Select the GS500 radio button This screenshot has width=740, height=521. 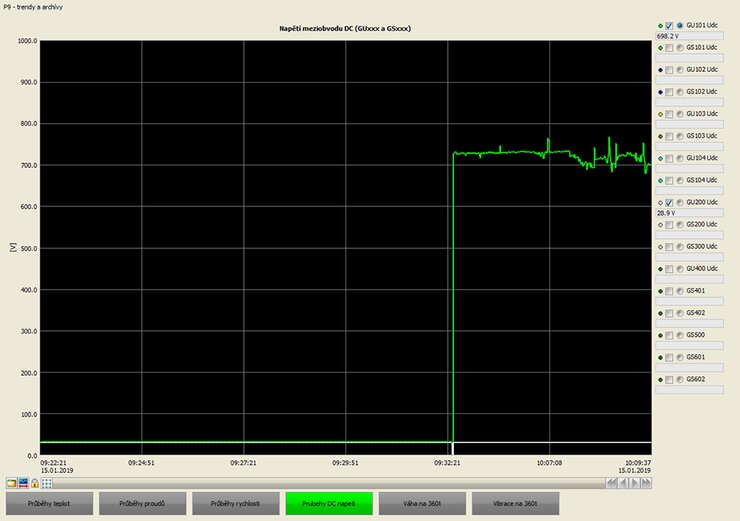(x=680, y=336)
